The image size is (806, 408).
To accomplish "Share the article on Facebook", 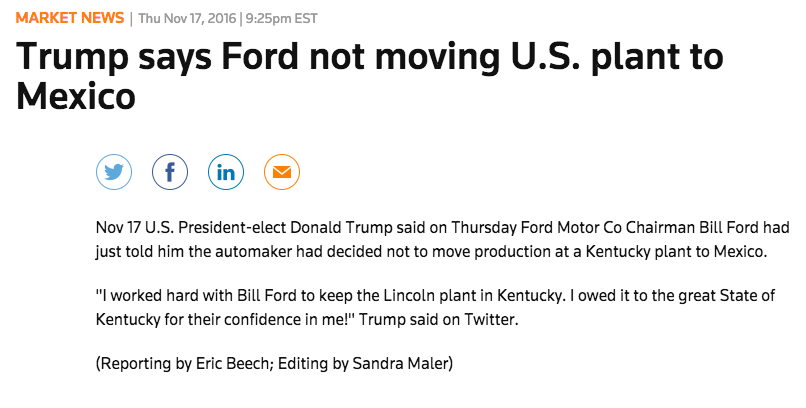I will click(170, 172).
